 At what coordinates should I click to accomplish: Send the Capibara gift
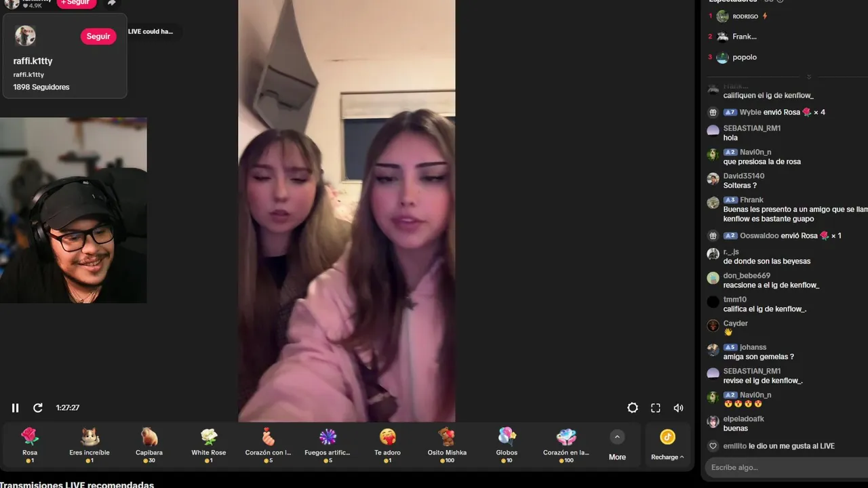pos(149,445)
